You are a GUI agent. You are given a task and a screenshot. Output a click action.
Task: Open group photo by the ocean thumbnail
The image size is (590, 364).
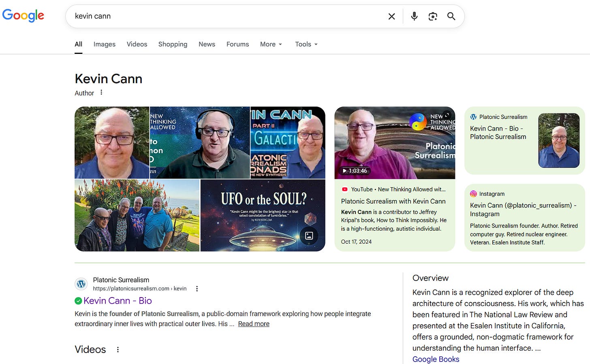(137, 215)
